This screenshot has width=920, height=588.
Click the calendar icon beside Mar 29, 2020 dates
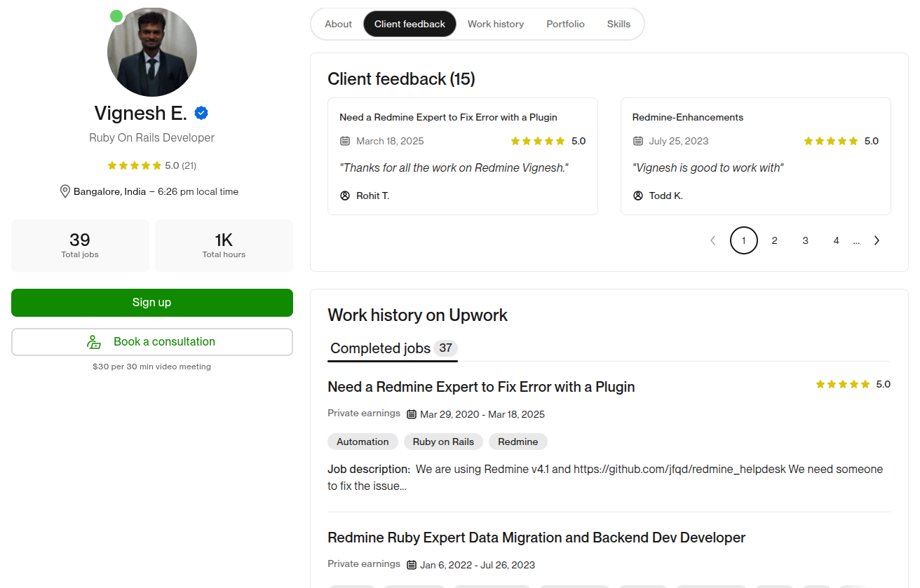(x=412, y=414)
